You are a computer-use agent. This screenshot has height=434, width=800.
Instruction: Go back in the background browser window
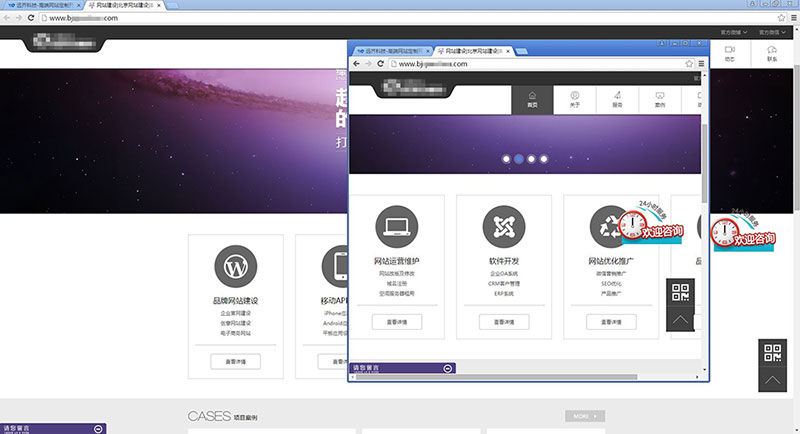click(7, 18)
